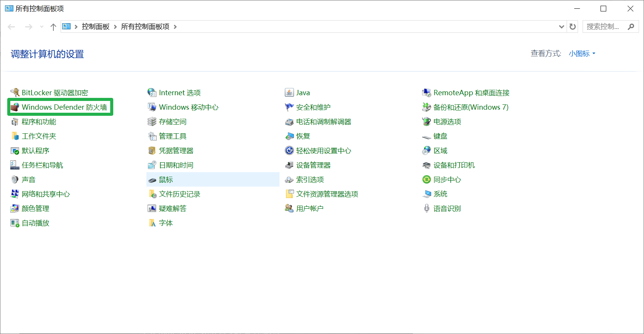Screen dimensions: 644x334
Task: Click the search magnifier icon
Action: pyautogui.click(x=631, y=27)
